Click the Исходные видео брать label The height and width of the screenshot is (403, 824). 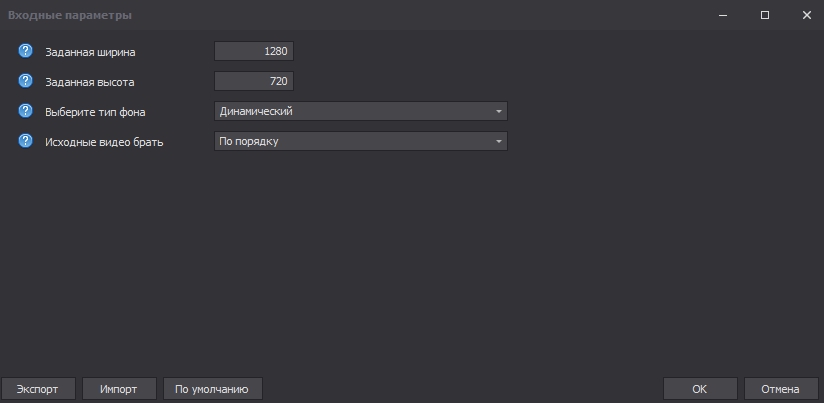click(x=104, y=142)
